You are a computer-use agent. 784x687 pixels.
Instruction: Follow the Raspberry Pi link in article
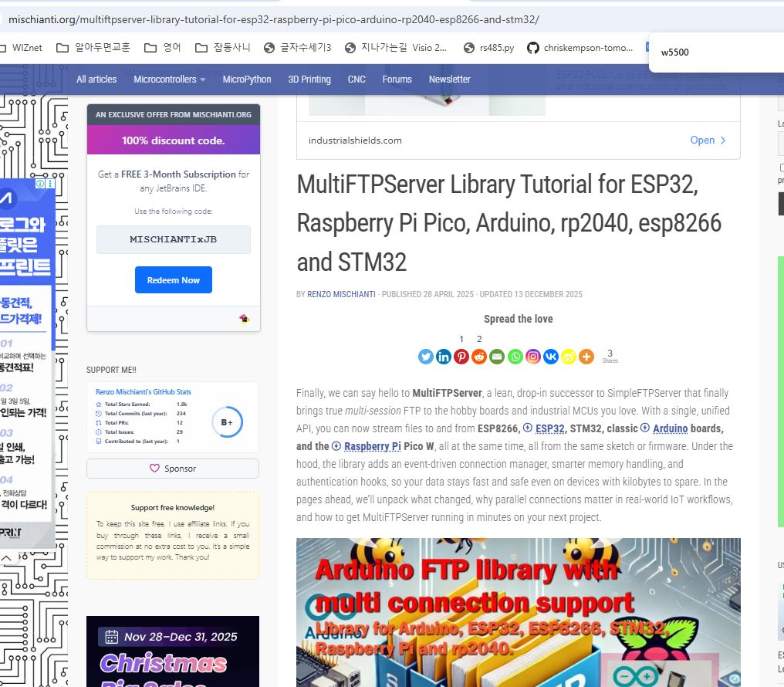(x=373, y=446)
